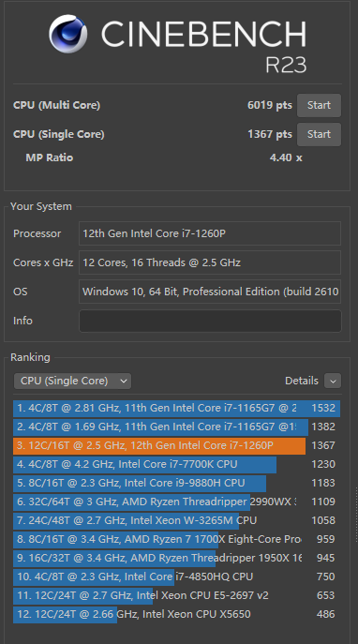358x644 pixels.
Task: Select the Xeon E5-2697 v2 ranking row
Action: (176, 595)
